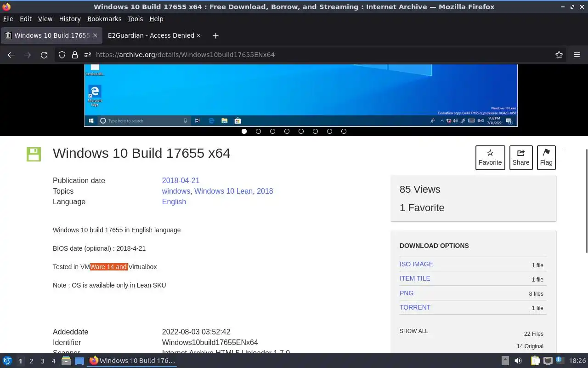Favorite this item on Internet Archive

[490, 157]
